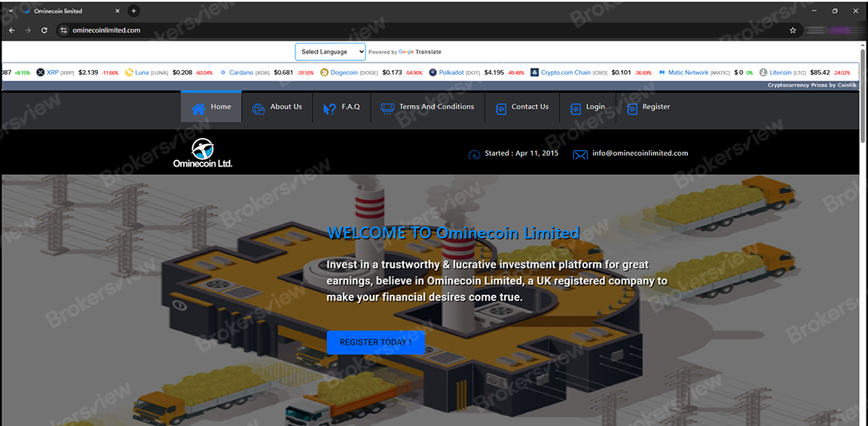The height and width of the screenshot is (426, 868).
Task: Open the Register menu item
Action: pos(656,106)
